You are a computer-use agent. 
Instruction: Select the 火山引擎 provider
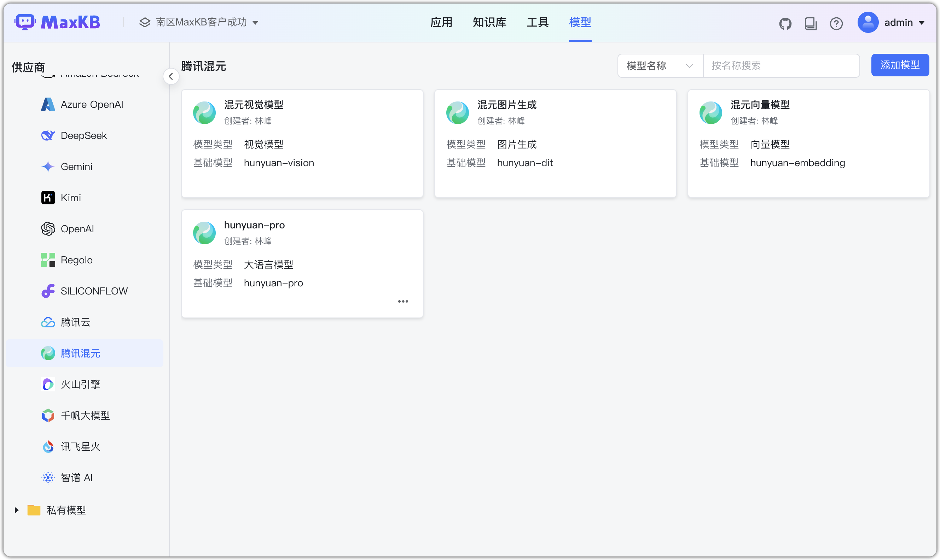pyautogui.click(x=85, y=384)
